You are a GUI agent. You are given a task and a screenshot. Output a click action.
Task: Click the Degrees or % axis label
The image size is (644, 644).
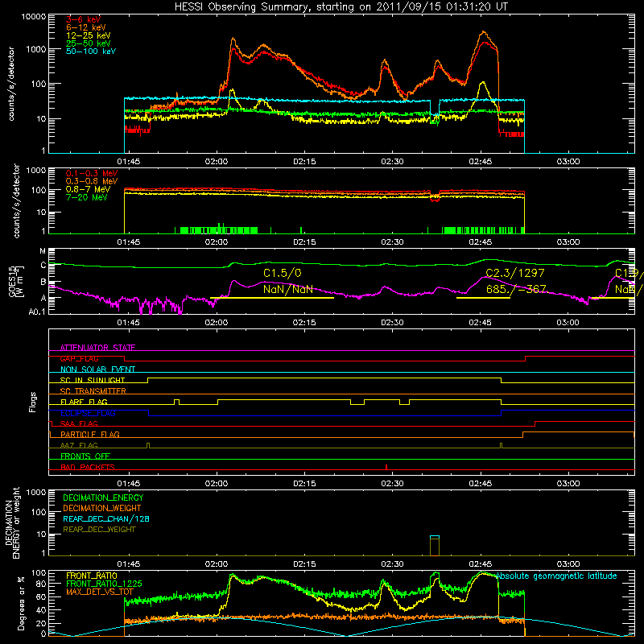pos(21,603)
